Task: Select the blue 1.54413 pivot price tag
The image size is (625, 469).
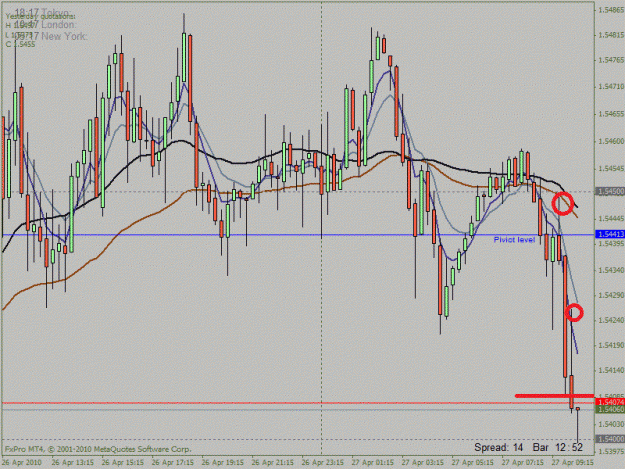Action: (x=610, y=234)
